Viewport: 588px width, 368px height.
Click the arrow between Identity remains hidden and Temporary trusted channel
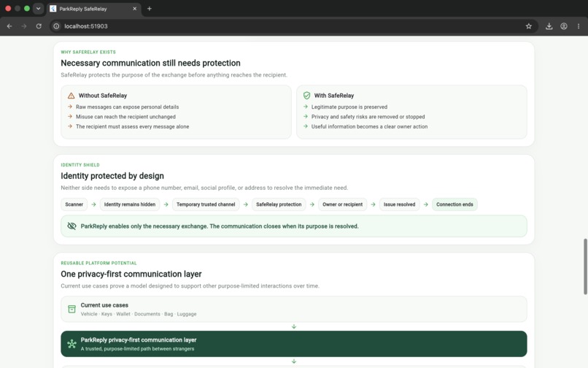[166, 204]
